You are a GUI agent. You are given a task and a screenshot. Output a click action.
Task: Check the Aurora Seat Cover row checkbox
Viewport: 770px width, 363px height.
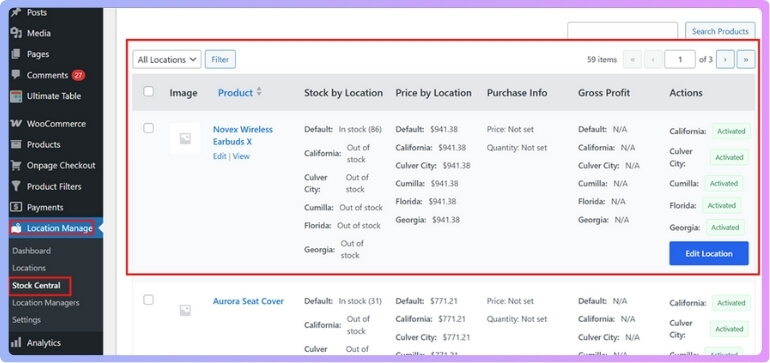[x=148, y=300]
